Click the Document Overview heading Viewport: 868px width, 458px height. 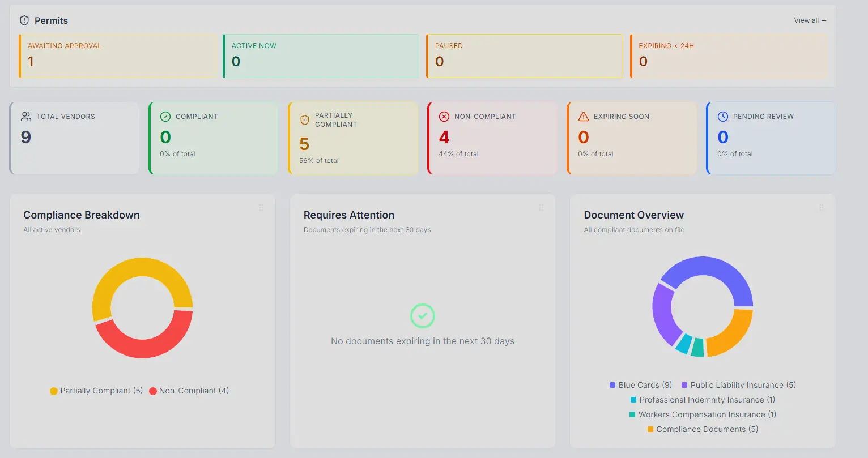pos(634,215)
